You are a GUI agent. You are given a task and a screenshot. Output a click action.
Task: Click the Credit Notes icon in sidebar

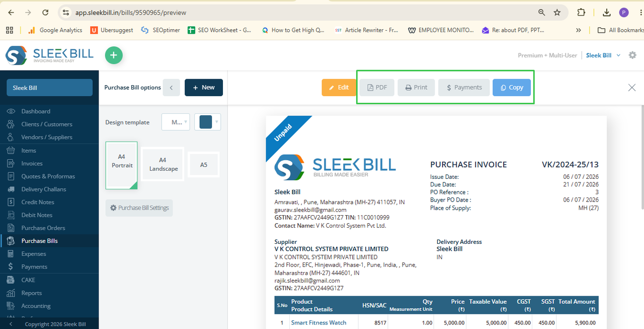(11, 202)
